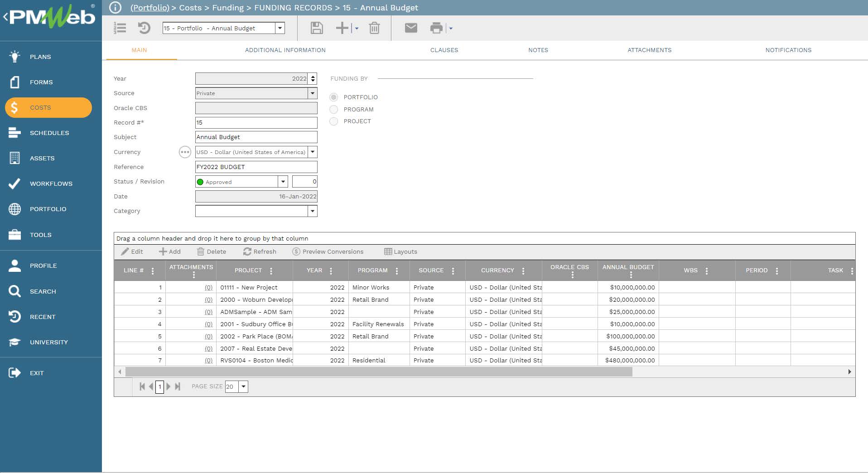Click the Reference input field
Screen dimensions: 868x473
pos(256,167)
